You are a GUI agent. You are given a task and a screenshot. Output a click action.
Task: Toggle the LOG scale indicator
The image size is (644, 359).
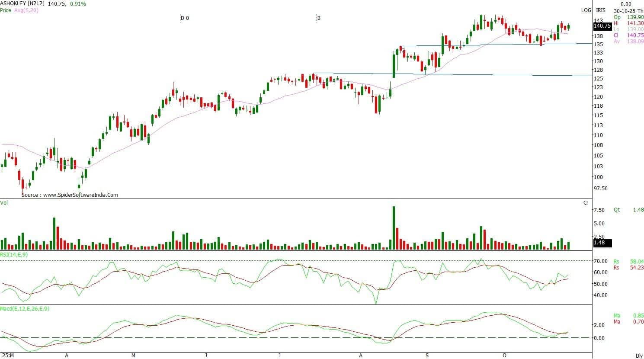coord(586,10)
